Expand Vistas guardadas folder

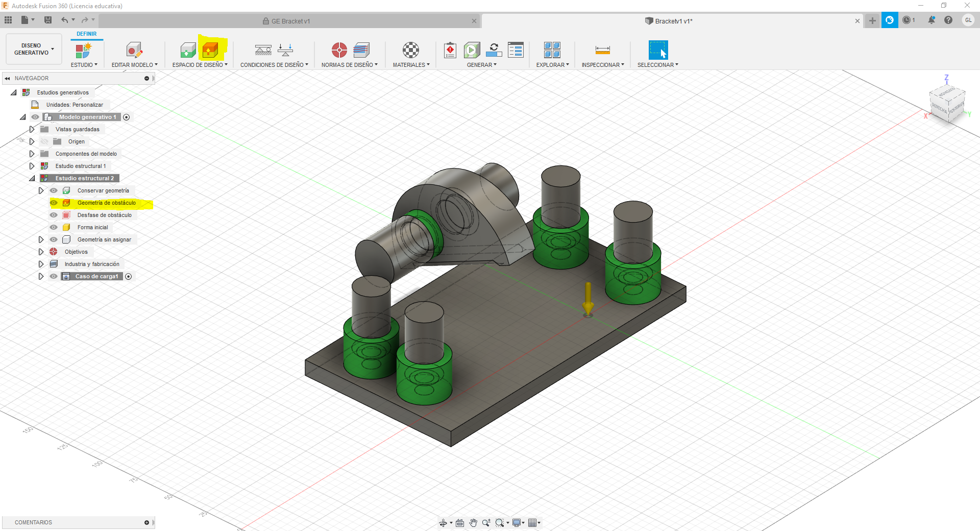(x=32, y=129)
